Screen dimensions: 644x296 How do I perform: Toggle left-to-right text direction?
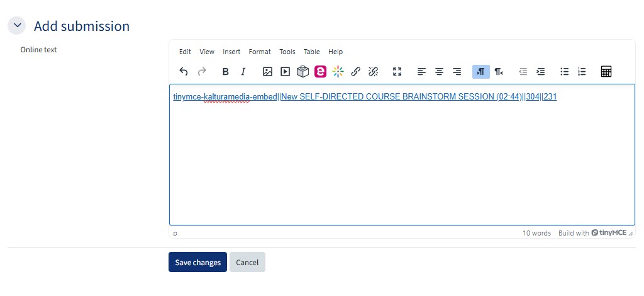(x=480, y=72)
